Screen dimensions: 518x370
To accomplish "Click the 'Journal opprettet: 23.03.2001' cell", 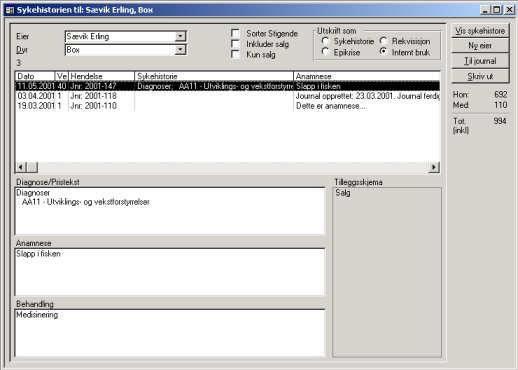I will click(x=367, y=96).
